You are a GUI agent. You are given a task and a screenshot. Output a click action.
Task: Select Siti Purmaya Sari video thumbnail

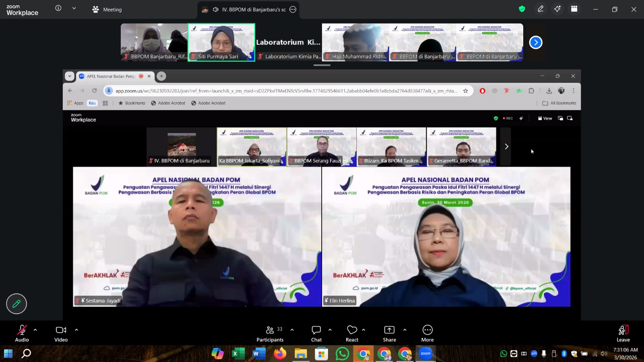pos(221,42)
